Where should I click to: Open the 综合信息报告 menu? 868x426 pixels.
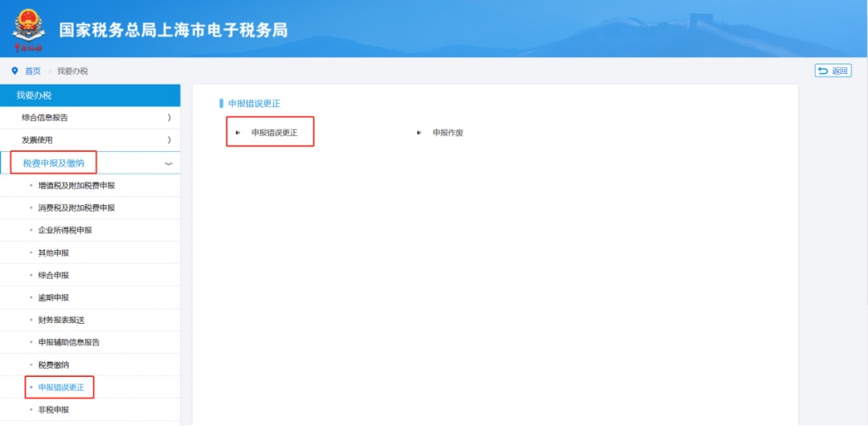(45, 117)
